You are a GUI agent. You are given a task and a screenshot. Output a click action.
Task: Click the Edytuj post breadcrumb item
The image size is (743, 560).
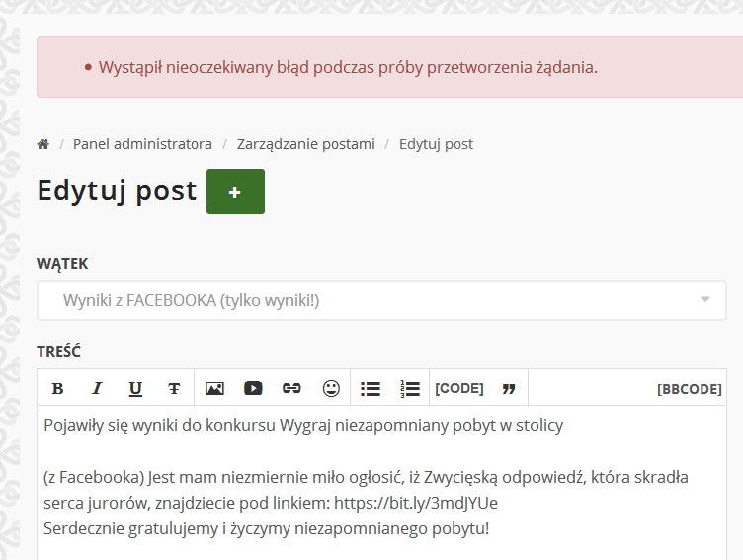(x=436, y=144)
